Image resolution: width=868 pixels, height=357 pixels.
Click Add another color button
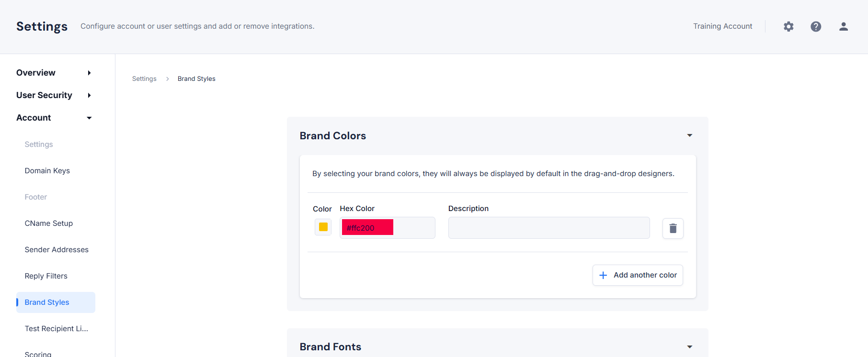point(638,275)
